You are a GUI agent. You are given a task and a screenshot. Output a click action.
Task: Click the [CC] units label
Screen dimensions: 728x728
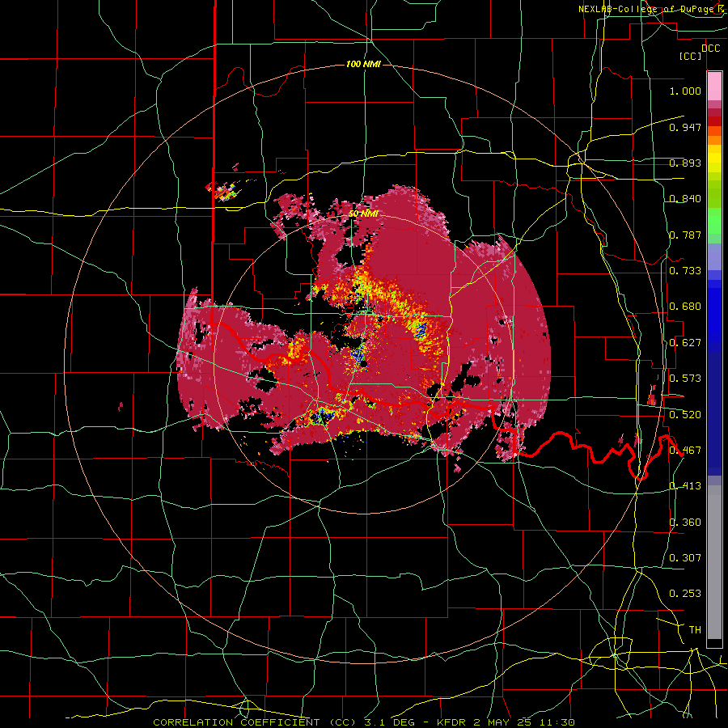(690, 56)
